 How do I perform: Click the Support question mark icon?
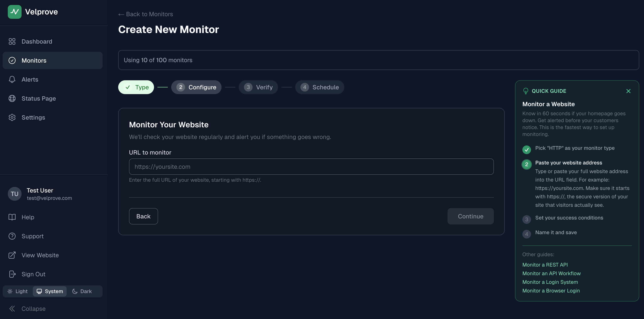coord(12,236)
